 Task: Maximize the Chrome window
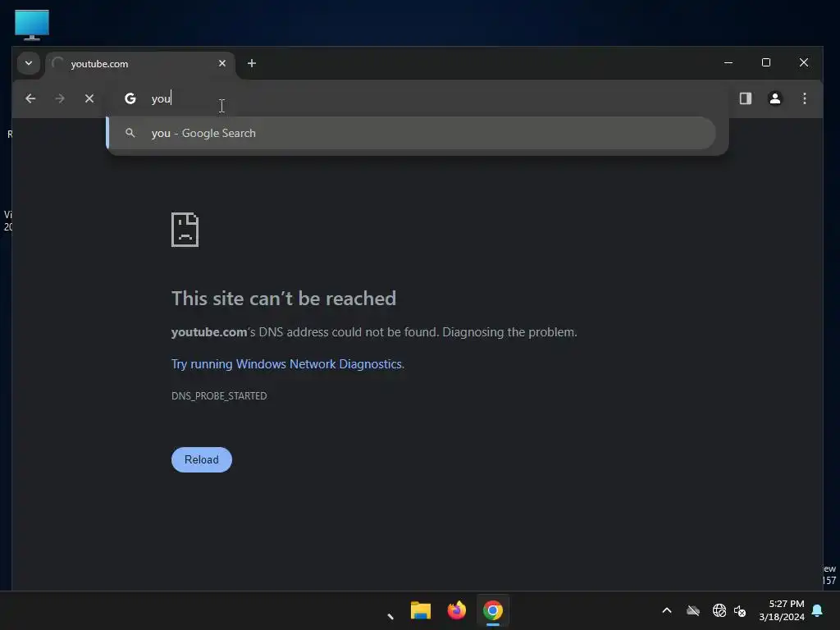[766, 62]
